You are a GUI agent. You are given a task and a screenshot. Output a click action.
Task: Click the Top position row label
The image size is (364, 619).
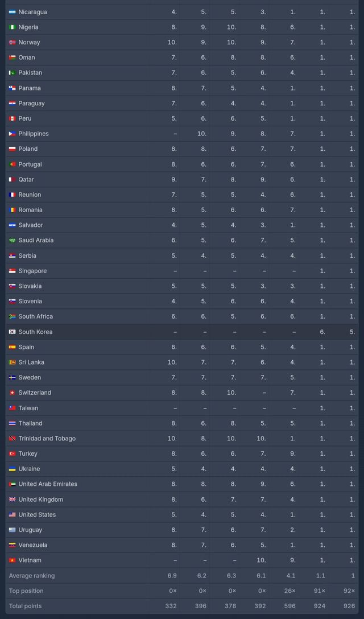tap(26, 591)
